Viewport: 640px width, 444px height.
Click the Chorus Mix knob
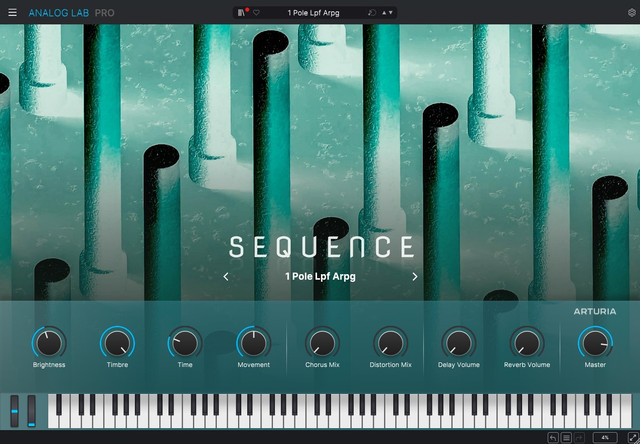tap(322, 343)
